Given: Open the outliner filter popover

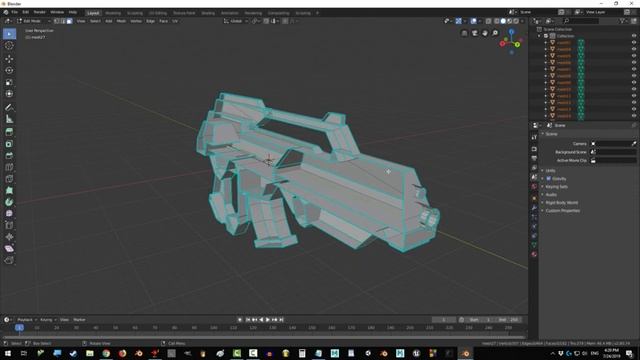Looking at the screenshot, I should pyautogui.click(x=624, y=21).
